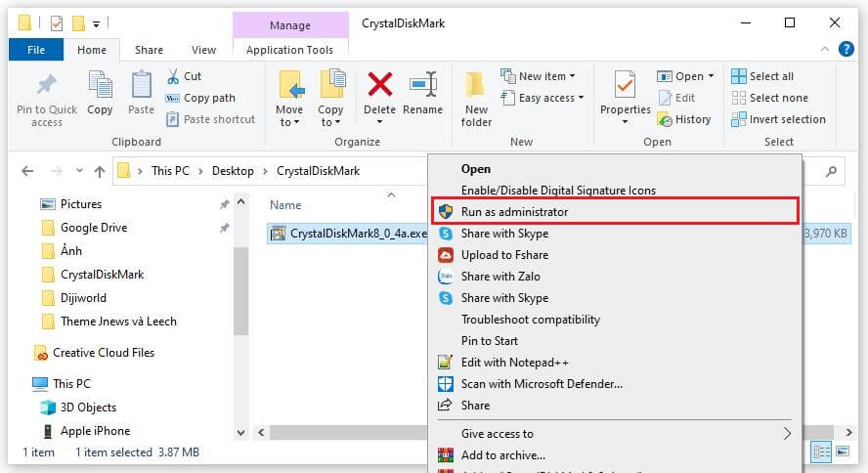Click Pin to Quick access icon
868x473 pixels.
click(x=47, y=85)
